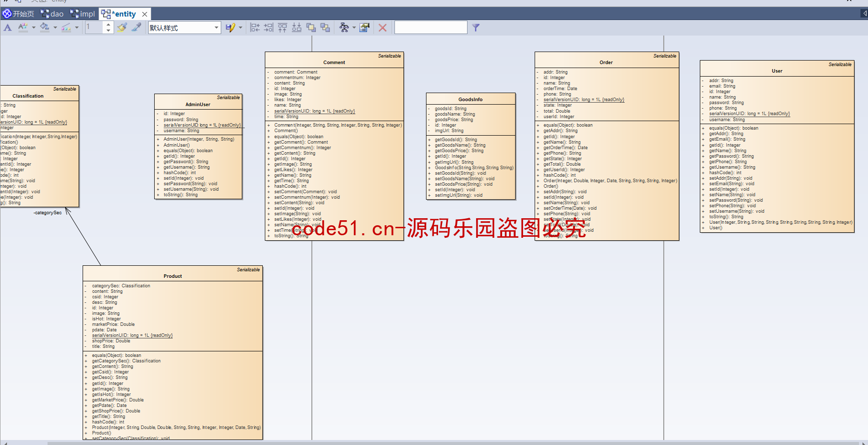Viewport: 868px width, 445px height.
Task: Click the panel pin arrow at top right
Action: click(x=864, y=14)
